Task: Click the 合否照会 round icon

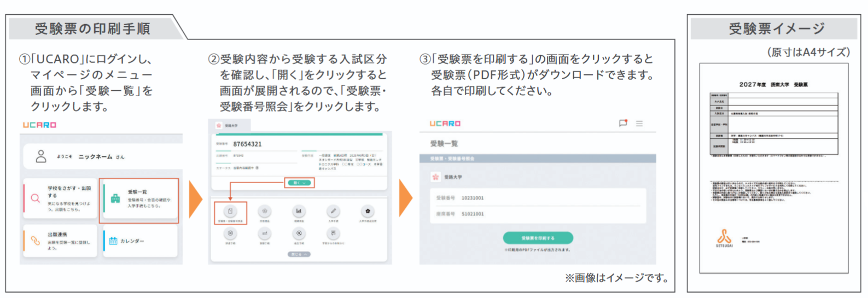Action: tap(265, 211)
